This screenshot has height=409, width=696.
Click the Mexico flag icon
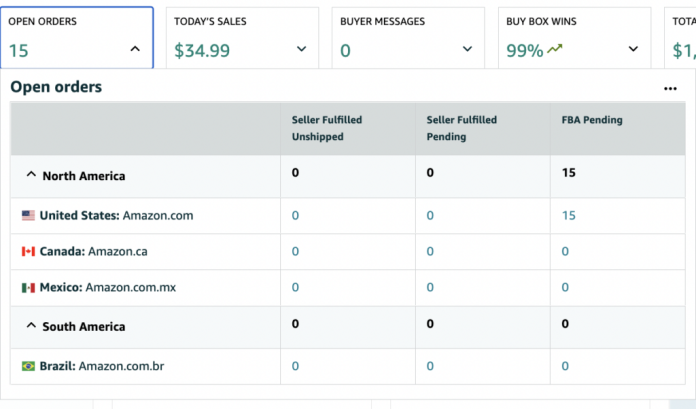point(28,288)
